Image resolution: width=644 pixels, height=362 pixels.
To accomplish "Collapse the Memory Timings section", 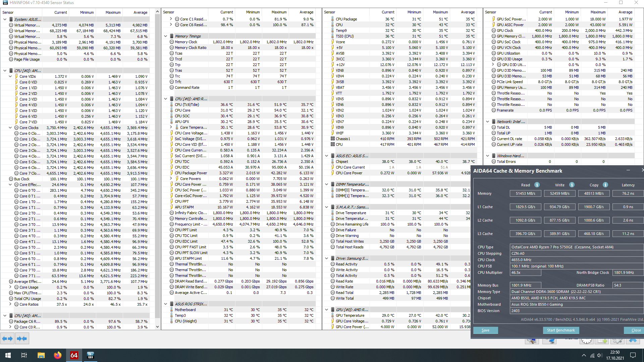I will (x=166, y=36).
